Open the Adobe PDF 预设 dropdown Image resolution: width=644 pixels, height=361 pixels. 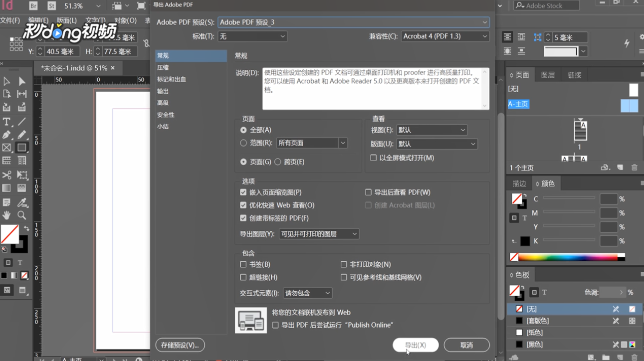(x=354, y=22)
